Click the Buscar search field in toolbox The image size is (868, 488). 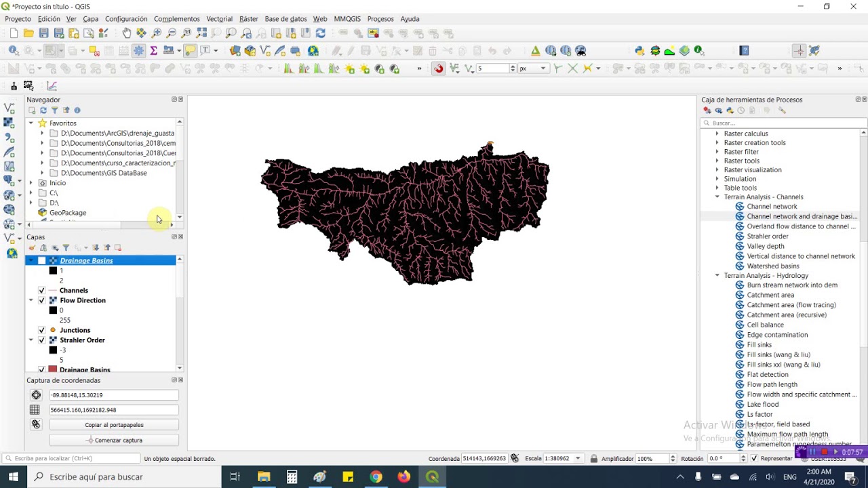click(784, 123)
